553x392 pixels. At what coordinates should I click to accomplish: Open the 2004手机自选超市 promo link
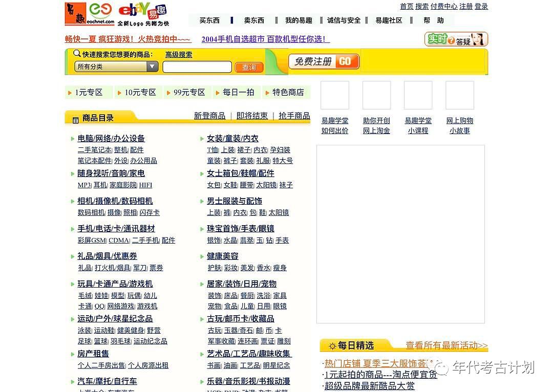click(x=266, y=39)
